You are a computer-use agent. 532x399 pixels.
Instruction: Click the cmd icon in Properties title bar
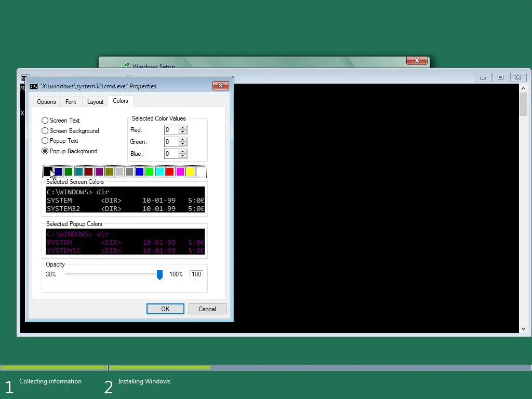[x=34, y=86]
